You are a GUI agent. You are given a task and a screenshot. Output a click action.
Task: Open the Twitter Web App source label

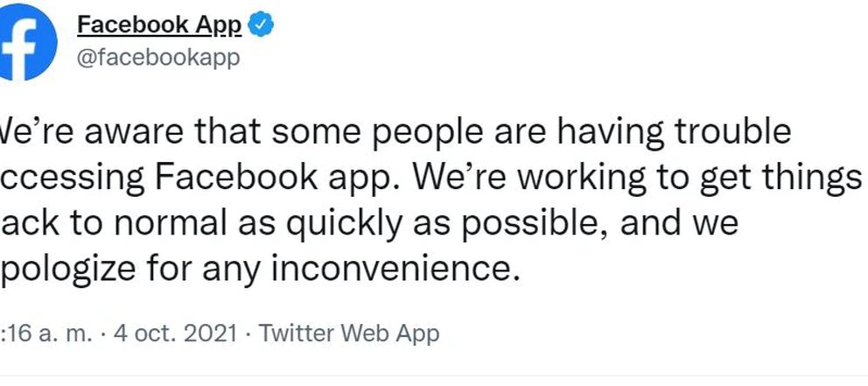click(x=349, y=334)
